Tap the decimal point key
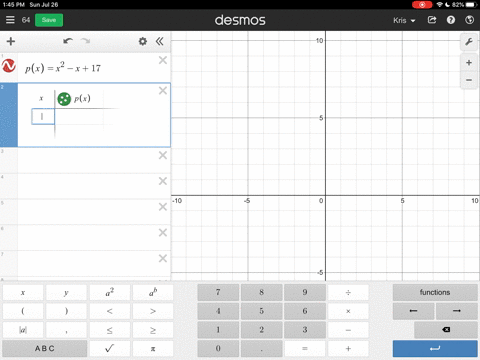The width and height of the screenshot is (480, 360). pos(262,349)
